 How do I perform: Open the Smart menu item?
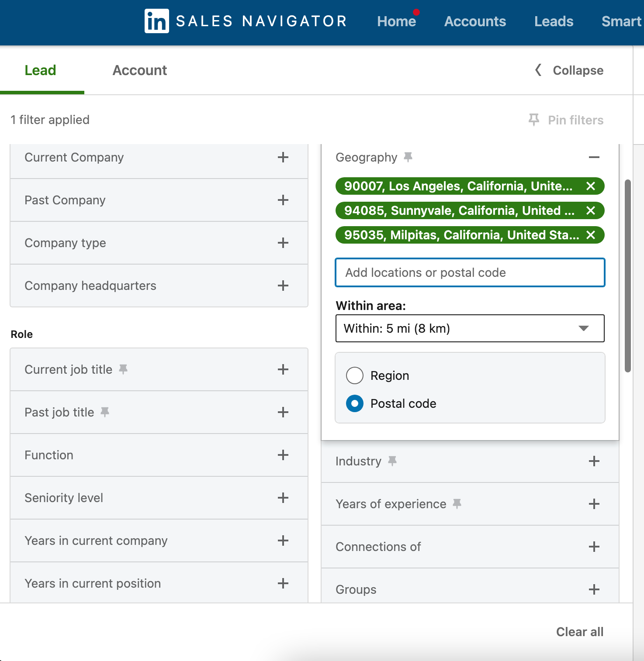pos(621,21)
